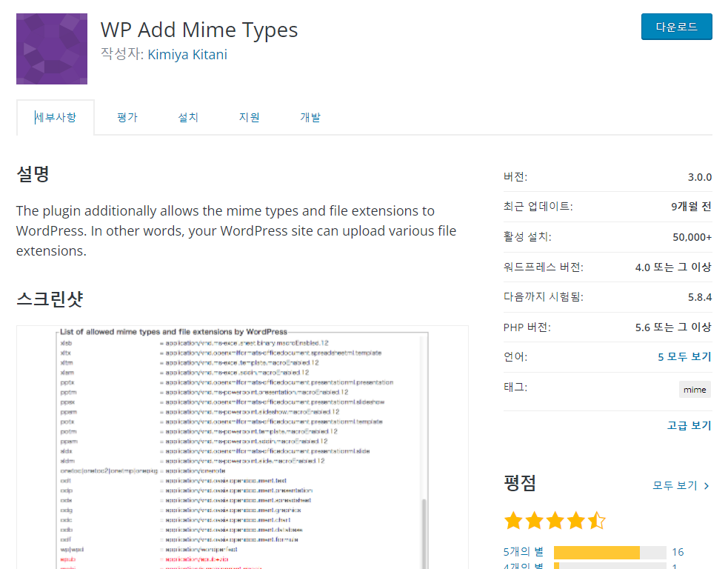
Task: Open the 개발 tab
Action: [310, 117]
